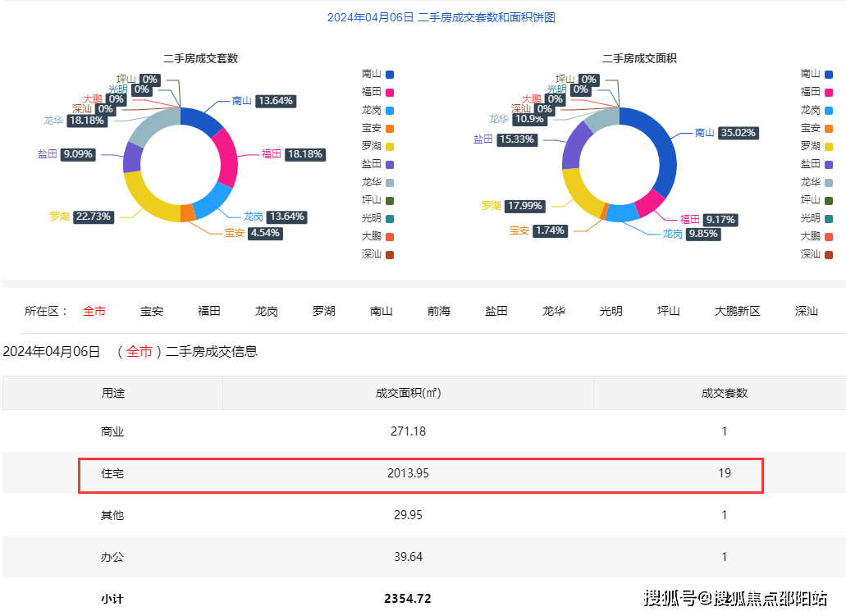Select the 盐田 district filter
This screenshot has height=616, width=846.
496,311
